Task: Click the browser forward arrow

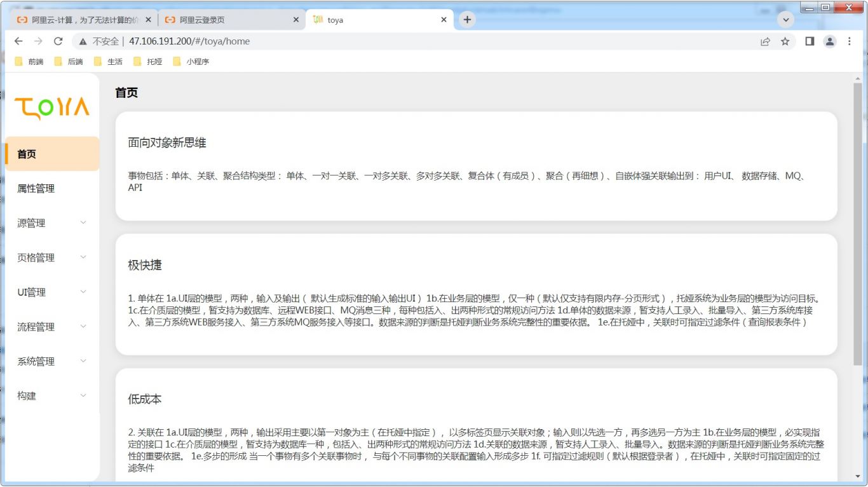Action: coord(38,41)
